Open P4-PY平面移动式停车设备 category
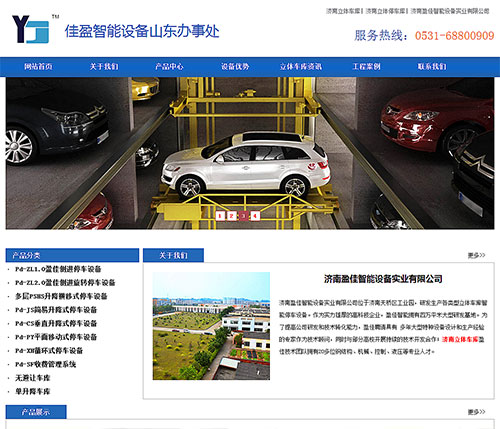The width and height of the screenshot is (500, 429). pyautogui.click(x=56, y=337)
